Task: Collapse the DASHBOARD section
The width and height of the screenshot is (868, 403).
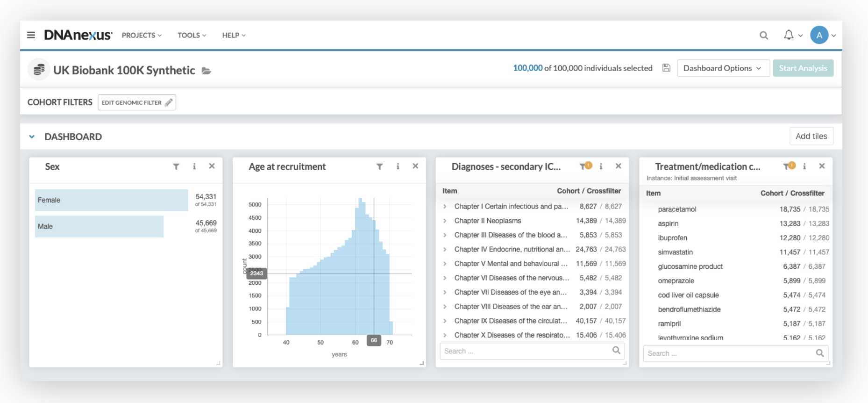Action: pyautogui.click(x=32, y=137)
